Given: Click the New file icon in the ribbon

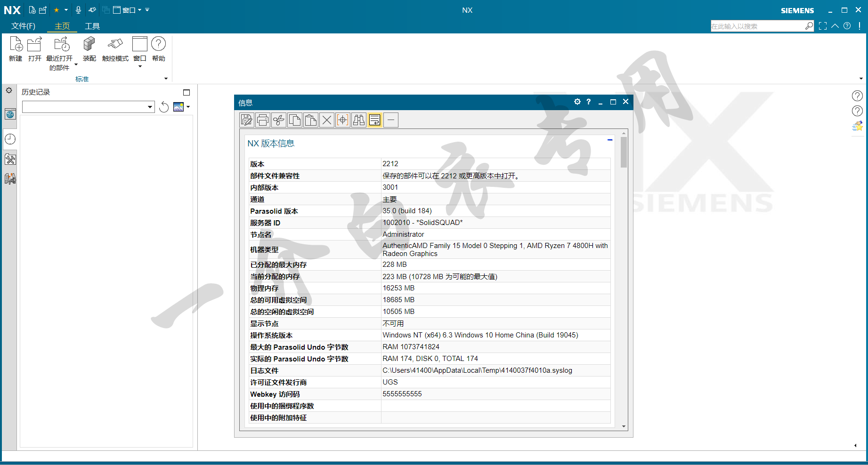Looking at the screenshot, I should pos(16,44).
